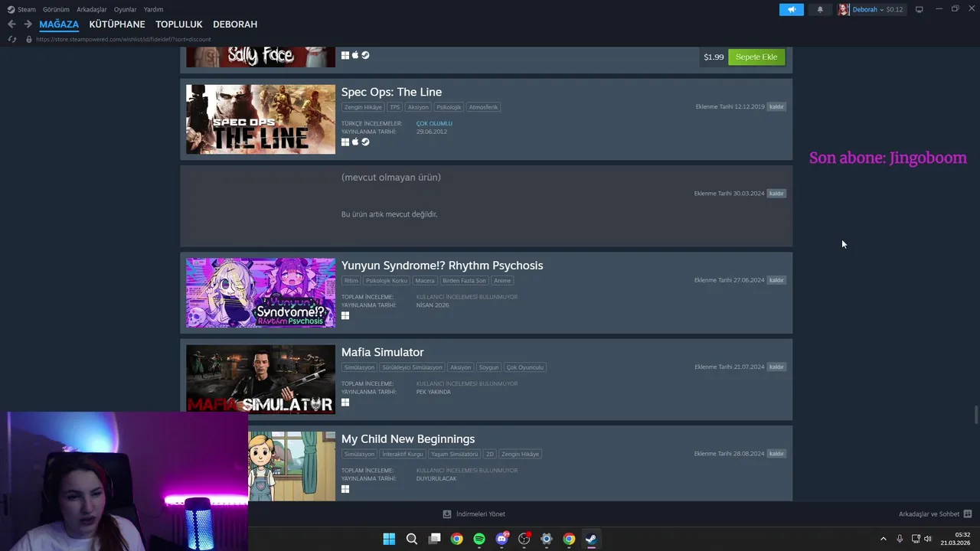Open the Yardım menu

(153, 9)
